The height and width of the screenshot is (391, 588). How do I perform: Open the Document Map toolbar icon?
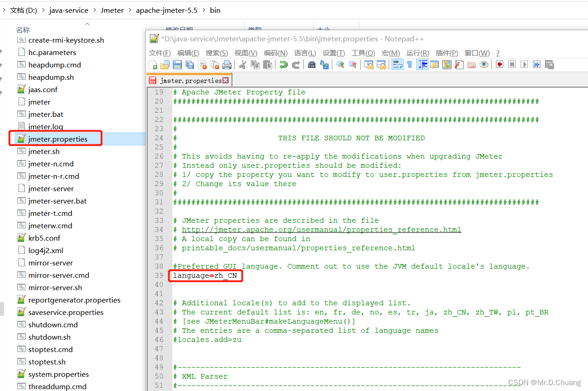(x=446, y=65)
